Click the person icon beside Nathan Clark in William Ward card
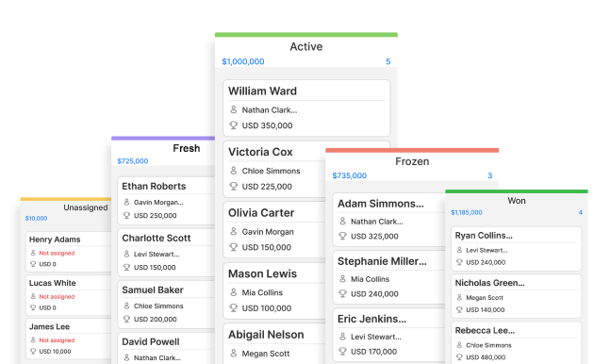Image resolution: width=610 pixels, height=364 pixels. pos(234,109)
